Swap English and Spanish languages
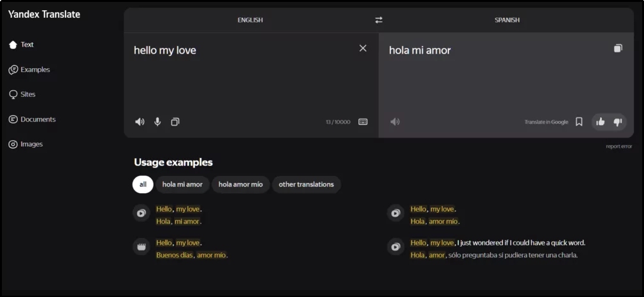644x297 pixels. (x=379, y=20)
